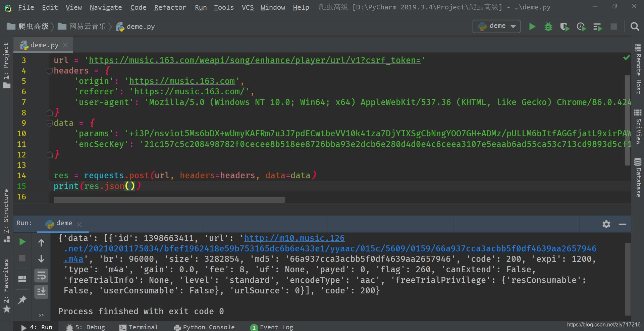The image size is (644, 331).
Task: Click the editor vertical scrollbar
Action: [628, 120]
